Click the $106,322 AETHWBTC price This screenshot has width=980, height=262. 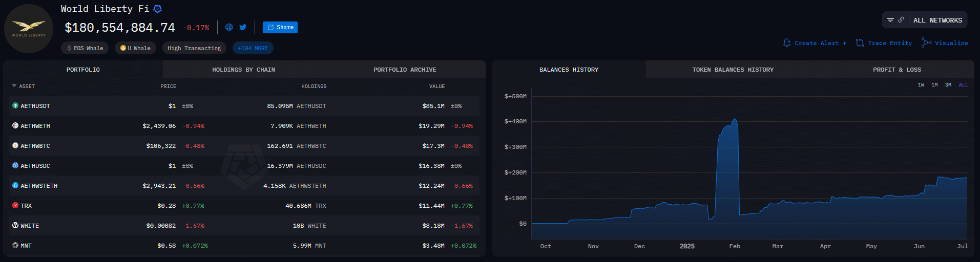click(x=161, y=146)
